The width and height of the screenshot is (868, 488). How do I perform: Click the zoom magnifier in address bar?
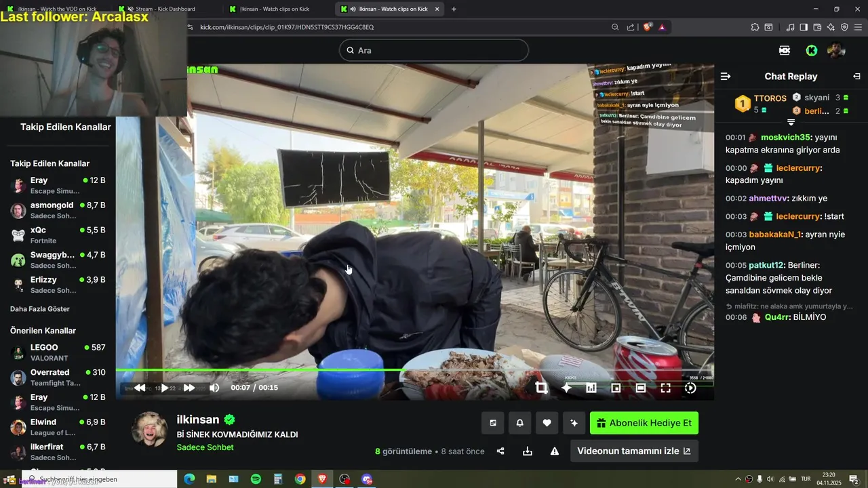[615, 27]
